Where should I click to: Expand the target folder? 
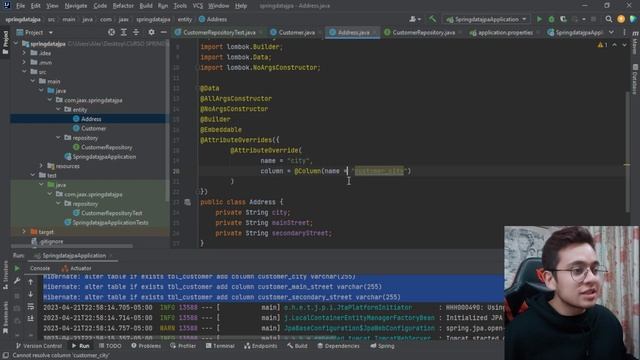click(x=24, y=232)
